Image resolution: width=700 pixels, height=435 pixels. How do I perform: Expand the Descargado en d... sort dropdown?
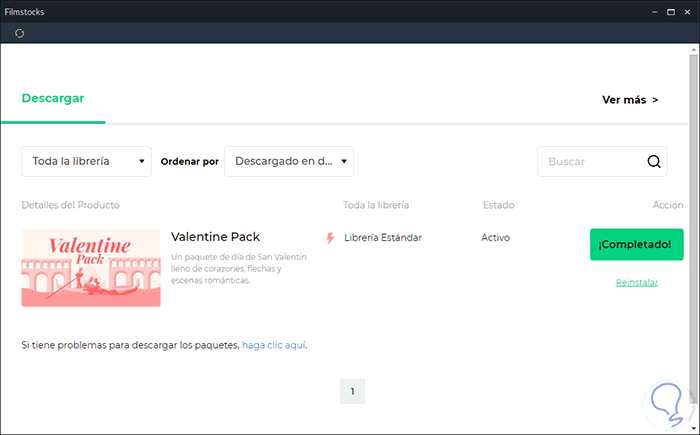tap(289, 161)
